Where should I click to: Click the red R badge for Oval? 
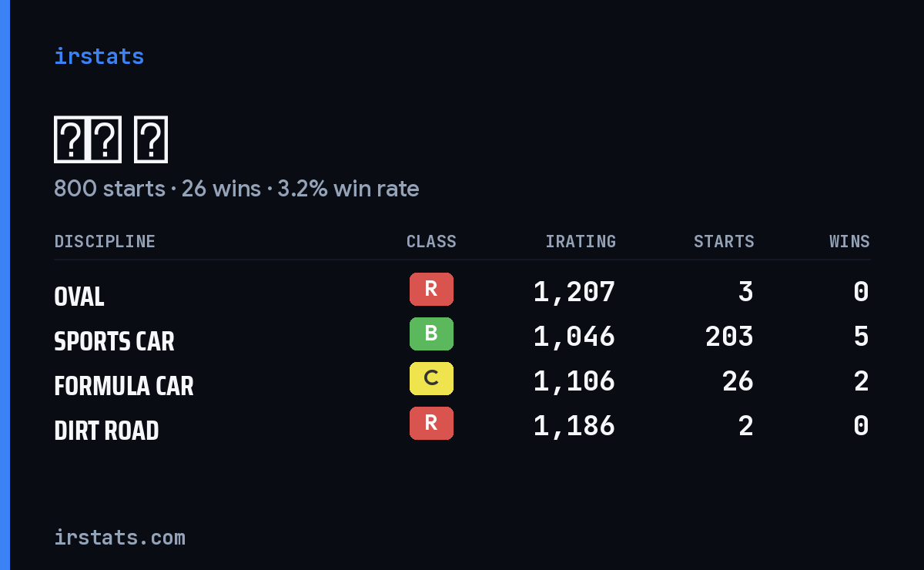tap(431, 289)
